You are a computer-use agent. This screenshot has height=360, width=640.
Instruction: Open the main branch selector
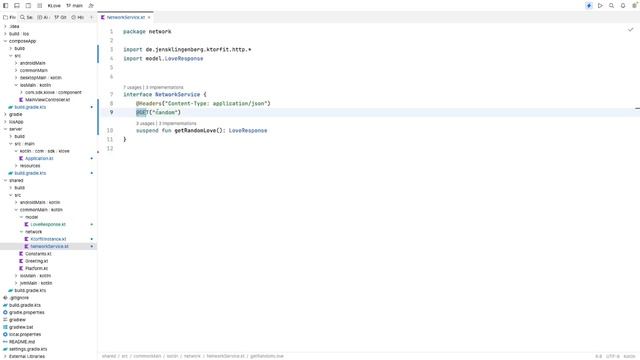(74, 6)
